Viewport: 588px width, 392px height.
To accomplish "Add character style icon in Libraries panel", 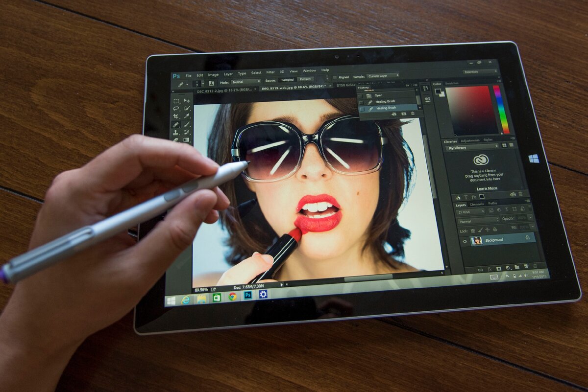I will coord(465,197).
